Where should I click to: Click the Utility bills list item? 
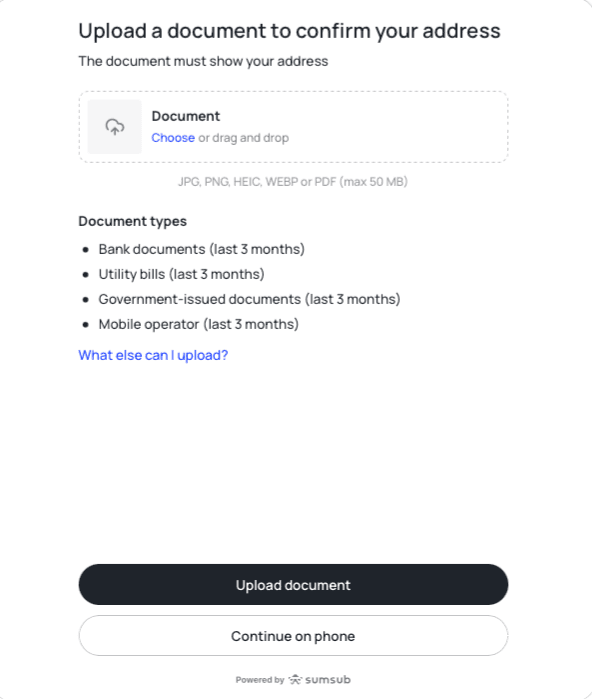click(x=181, y=274)
